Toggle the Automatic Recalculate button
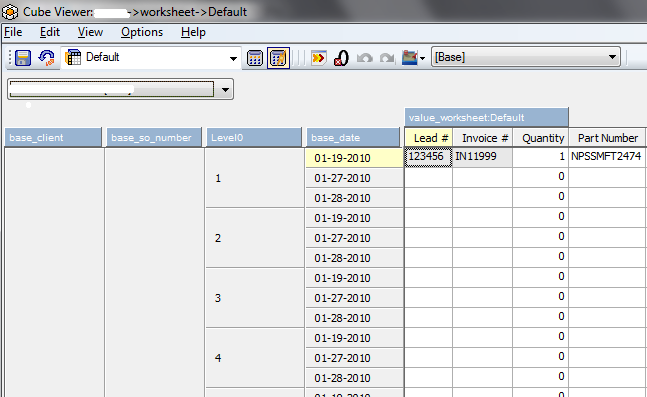The height and width of the screenshot is (397, 647). [x=278, y=58]
